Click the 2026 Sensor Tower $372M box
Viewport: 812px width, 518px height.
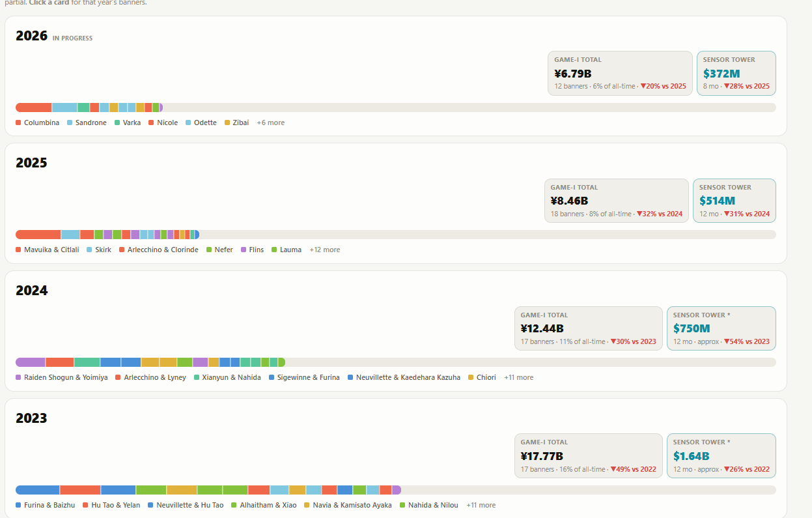[736, 73]
